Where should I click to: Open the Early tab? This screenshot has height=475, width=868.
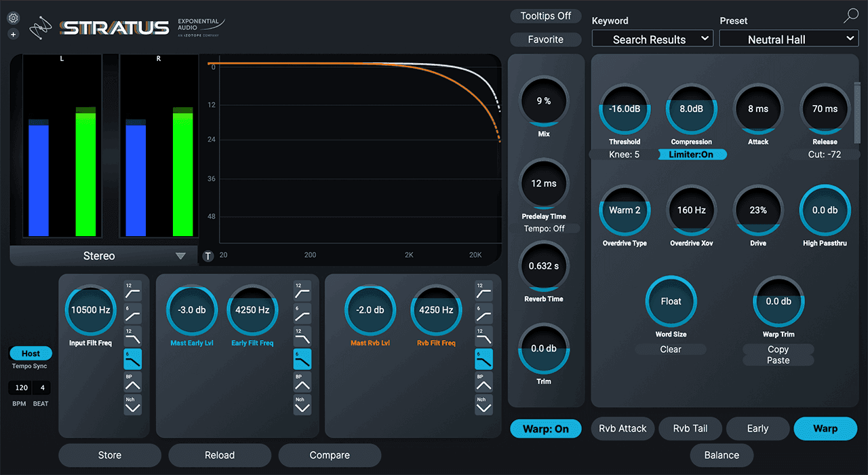coord(757,429)
